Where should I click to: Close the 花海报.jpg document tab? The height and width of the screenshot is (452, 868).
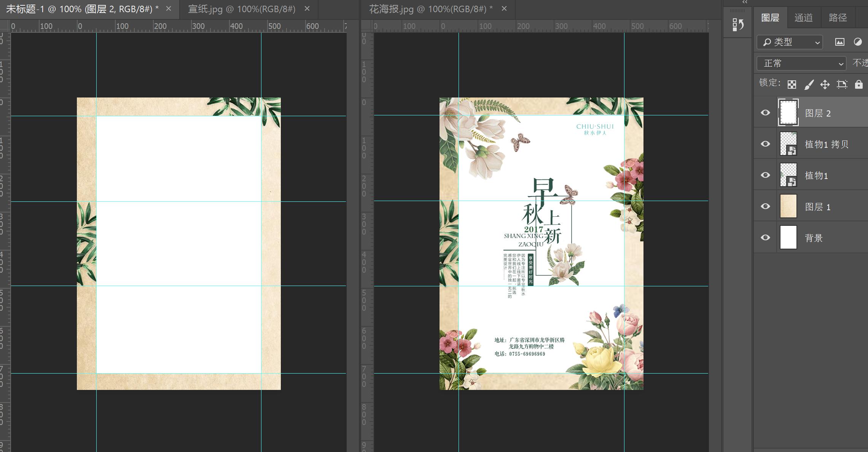tap(504, 8)
